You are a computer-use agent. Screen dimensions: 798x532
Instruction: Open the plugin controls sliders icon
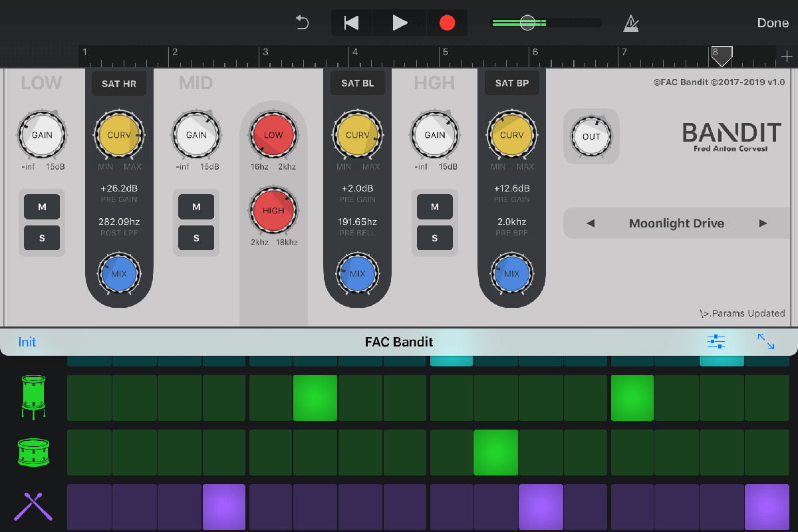[x=716, y=342]
